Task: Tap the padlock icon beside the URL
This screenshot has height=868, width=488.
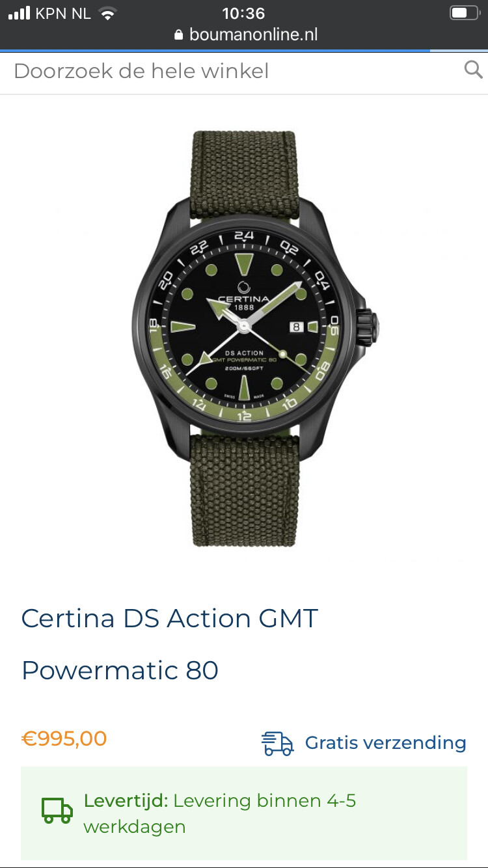Action: [x=179, y=35]
